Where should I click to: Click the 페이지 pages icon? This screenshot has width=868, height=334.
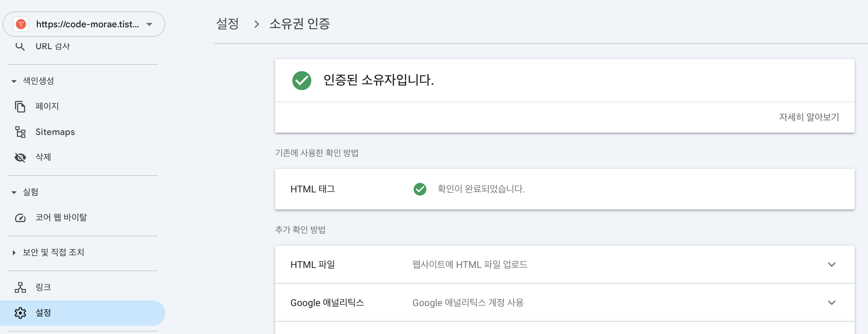(x=20, y=106)
